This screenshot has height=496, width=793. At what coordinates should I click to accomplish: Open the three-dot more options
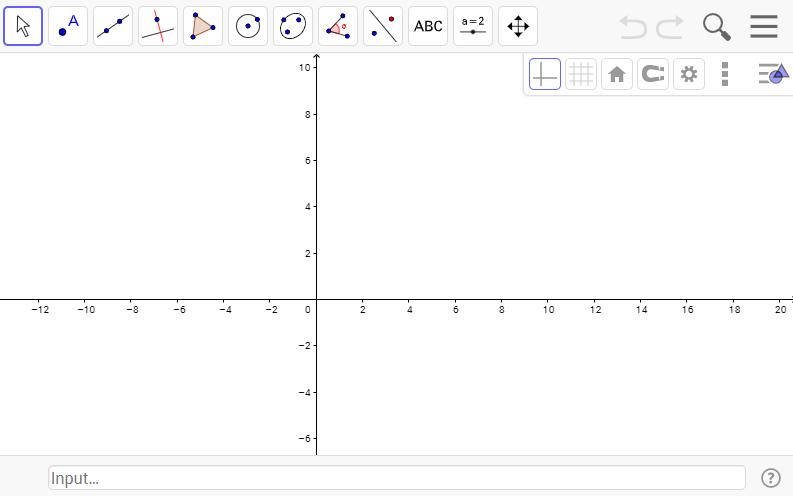[x=725, y=74]
